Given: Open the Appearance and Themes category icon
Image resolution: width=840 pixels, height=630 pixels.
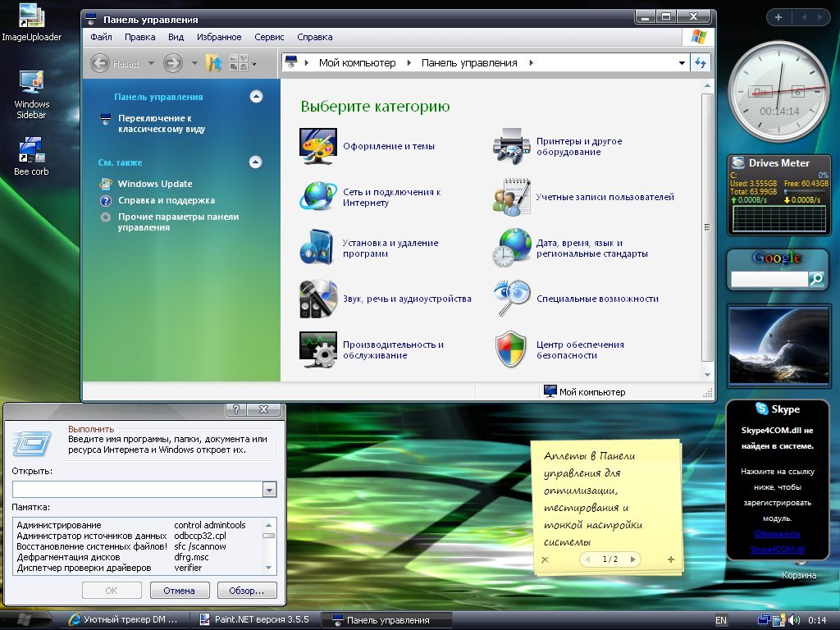Looking at the screenshot, I should (317, 146).
